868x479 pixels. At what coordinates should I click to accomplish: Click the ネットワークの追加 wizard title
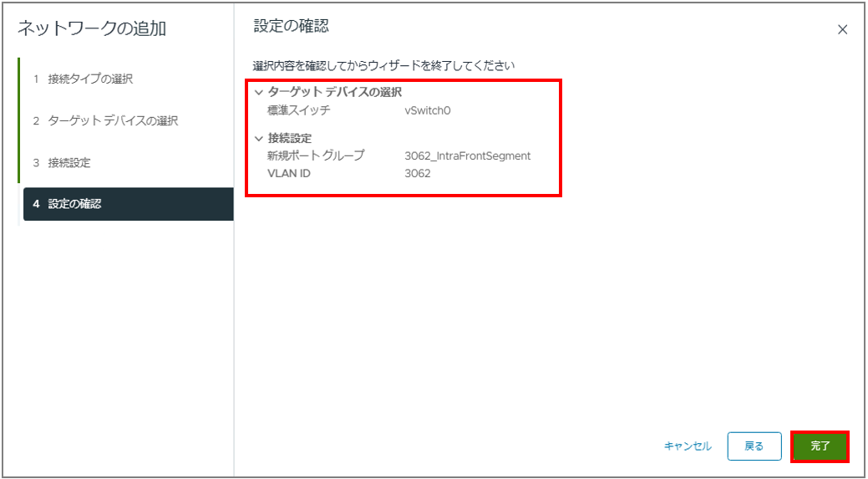91,28
